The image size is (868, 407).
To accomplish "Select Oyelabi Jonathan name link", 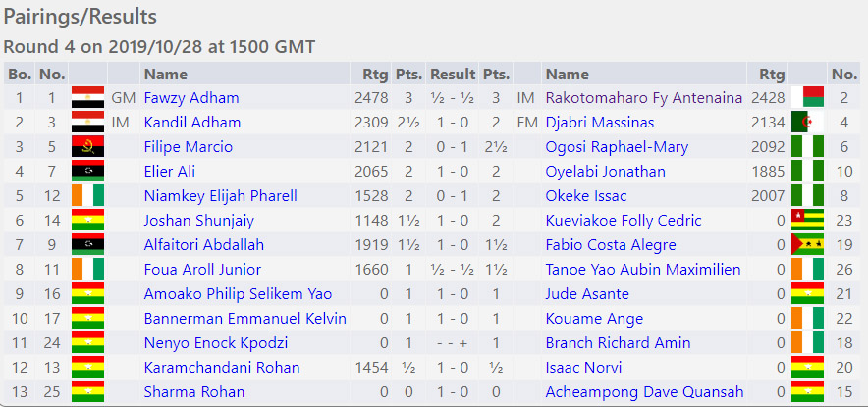I will click(x=605, y=172).
